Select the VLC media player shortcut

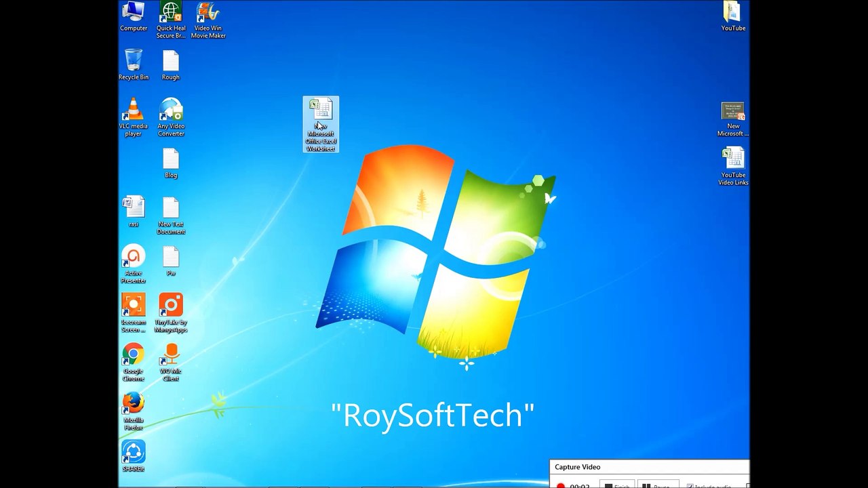click(x=134, y=117)
